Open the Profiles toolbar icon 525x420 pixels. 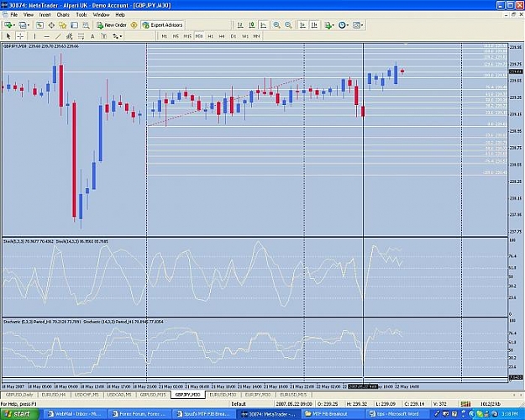pyautogui.click(x=23, y=25)
